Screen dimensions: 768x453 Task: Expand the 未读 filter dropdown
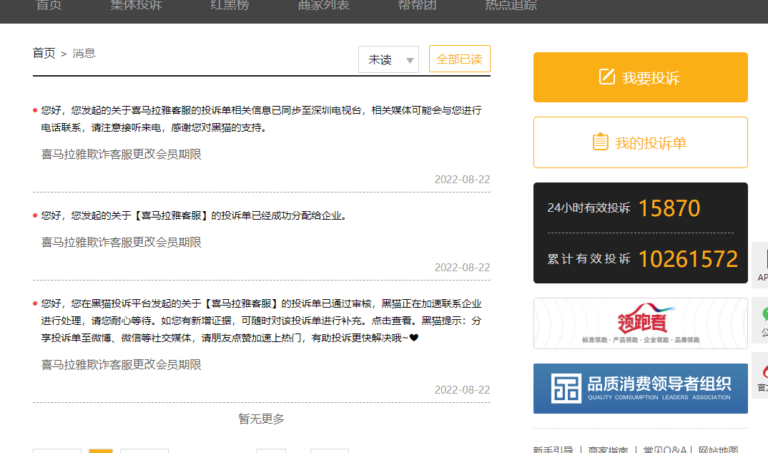coord(388,60)
